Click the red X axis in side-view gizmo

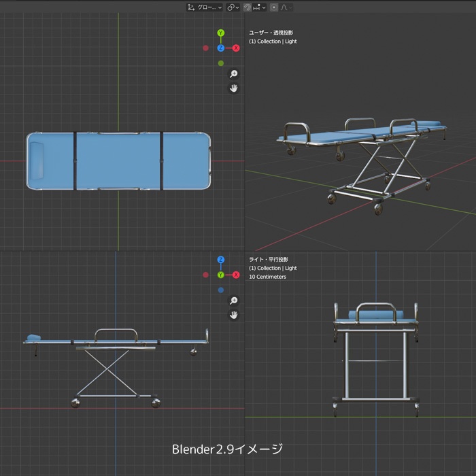236,275
